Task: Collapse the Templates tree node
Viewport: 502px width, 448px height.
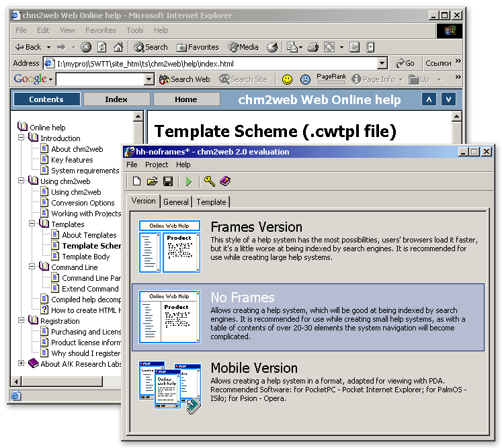Action: tap(32, 224)
